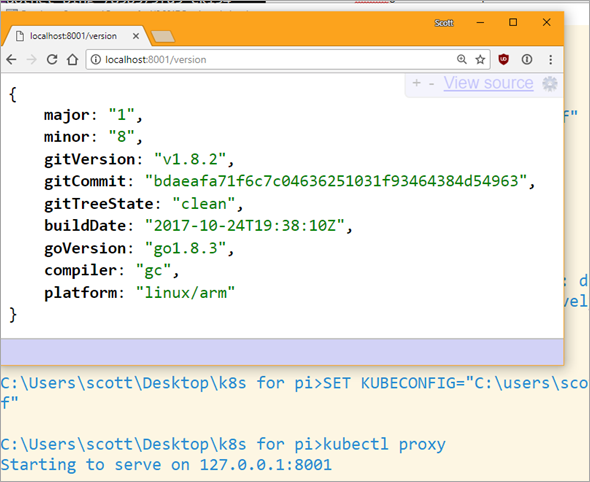Screen dimensions: 590x482
Task: Open the circular info extension icon
Action: (x=527, y=59)
